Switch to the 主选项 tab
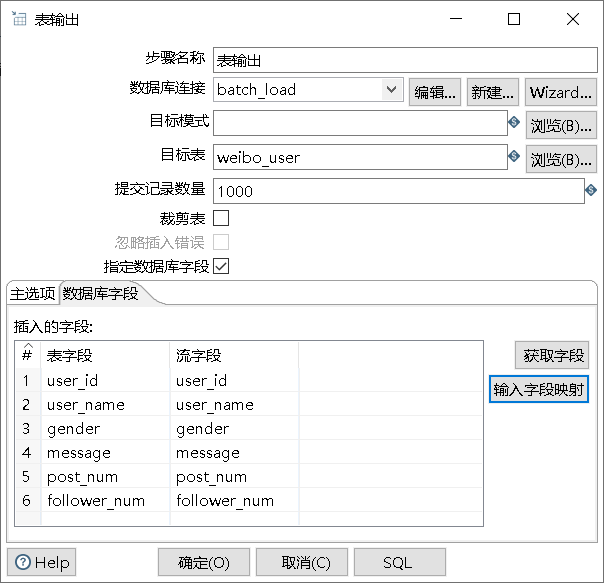 click(33, 294)
